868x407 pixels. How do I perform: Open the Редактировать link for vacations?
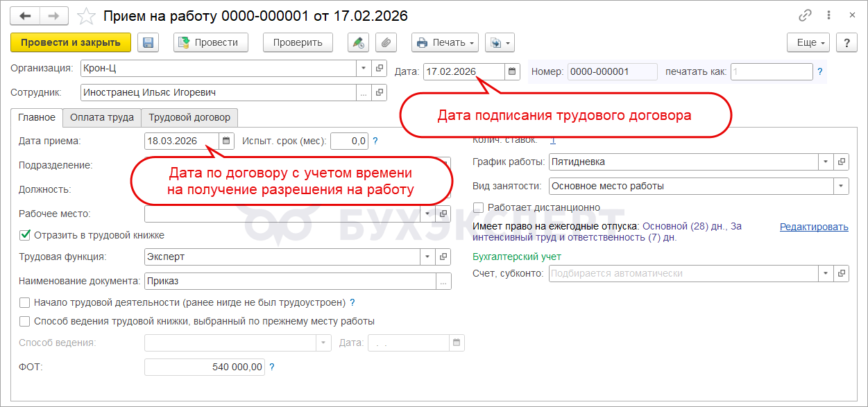(x=814, y=227)
